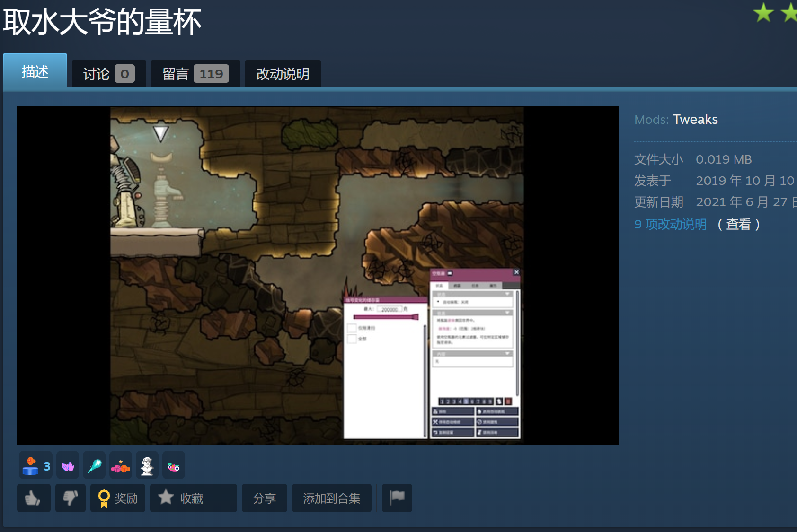The image size is (797, 532).
Task: Click the 200000 value input field
Action: (x=390, y=309)
